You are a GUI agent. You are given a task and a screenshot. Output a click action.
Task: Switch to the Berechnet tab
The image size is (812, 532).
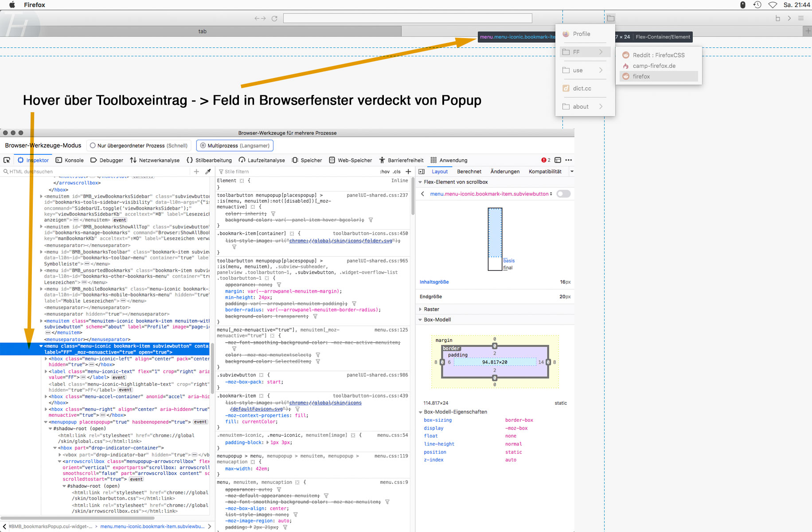coord(469,172)
